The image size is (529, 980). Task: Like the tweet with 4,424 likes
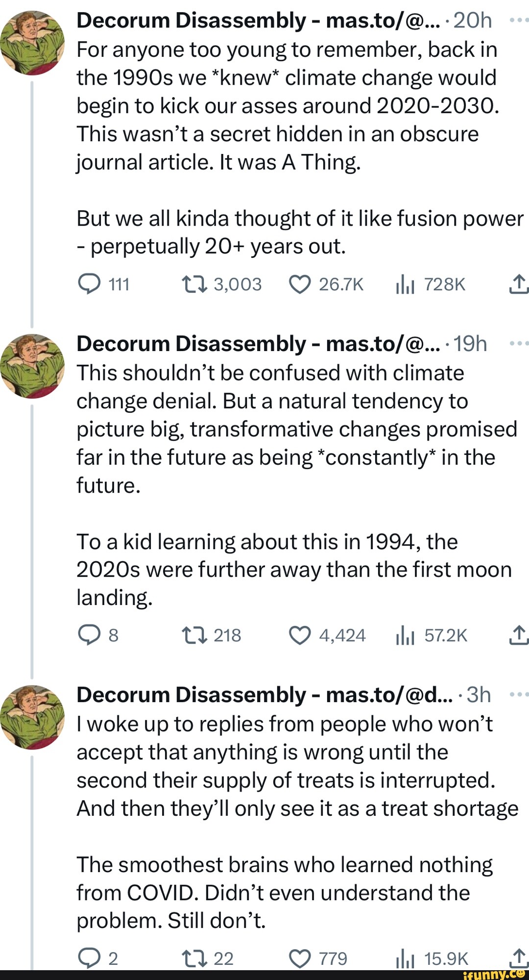300,635
